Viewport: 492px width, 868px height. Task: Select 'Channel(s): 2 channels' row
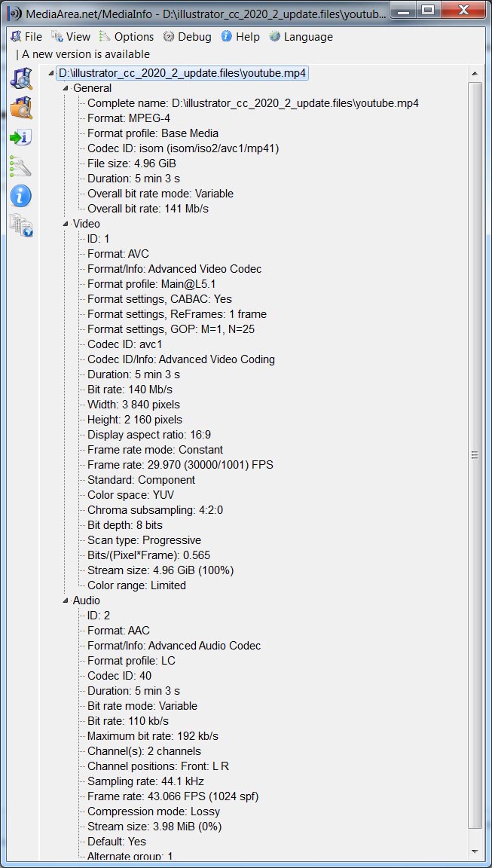(145, 751)
